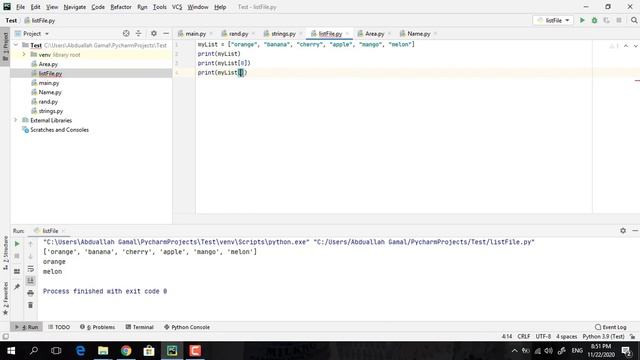Open the listFile run configuration dropdown

553,20
